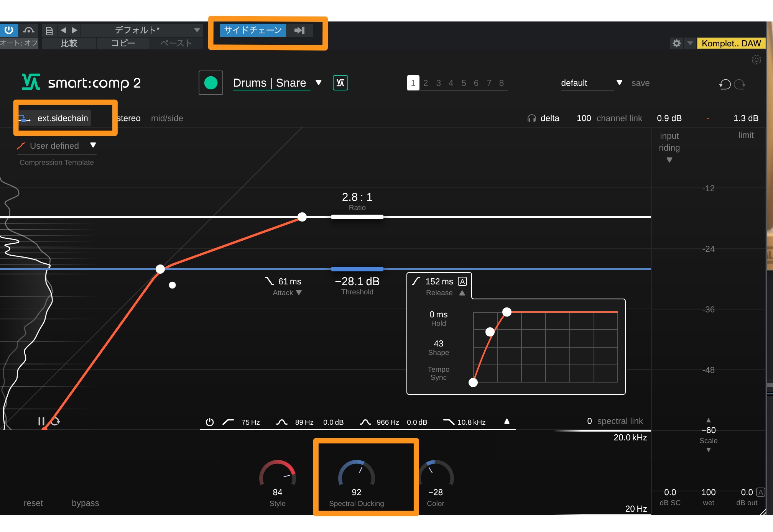This screenshot has height=532, width=773.
Task: Toggle the plugin power button top-left
Action: [x=8, y=30]
